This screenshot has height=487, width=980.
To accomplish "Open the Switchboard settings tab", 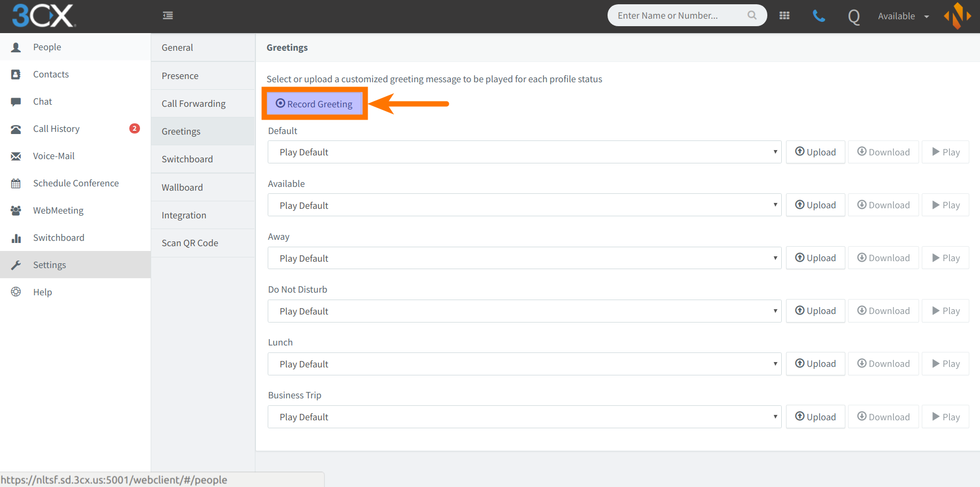I will (x=203, y=159).
